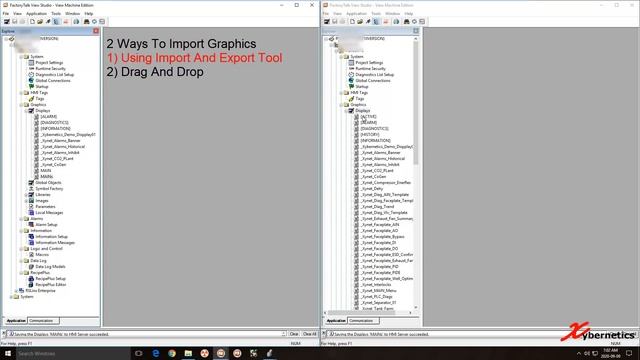This screenshot has width=640, height=360.
Task: Expand the Libraries node in left window
Action: pyautogui.click(x=26, y=195)
